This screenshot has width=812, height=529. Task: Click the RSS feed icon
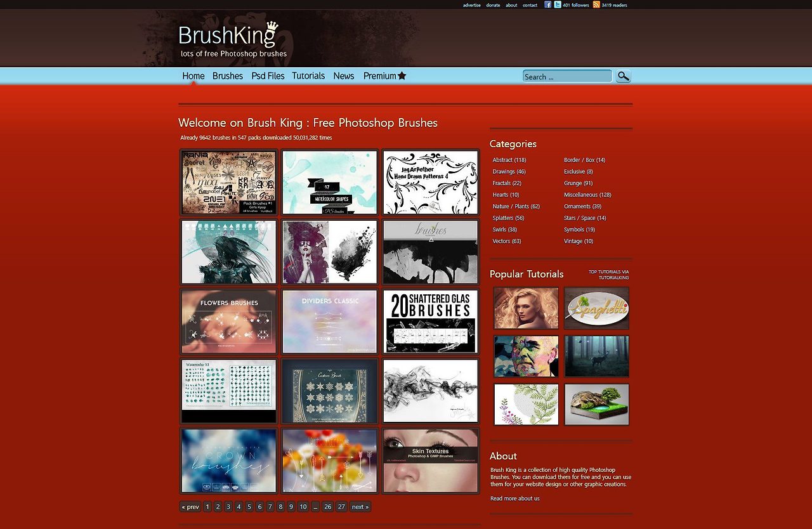[x=596, y=4]
